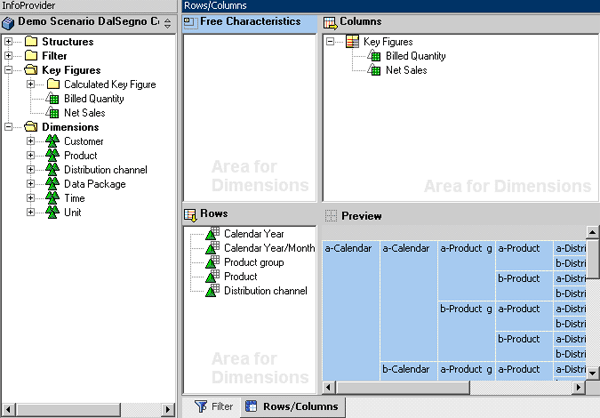
Task: Click the Preview vertical scrollbar down arrow
Action: coord(592,372)
